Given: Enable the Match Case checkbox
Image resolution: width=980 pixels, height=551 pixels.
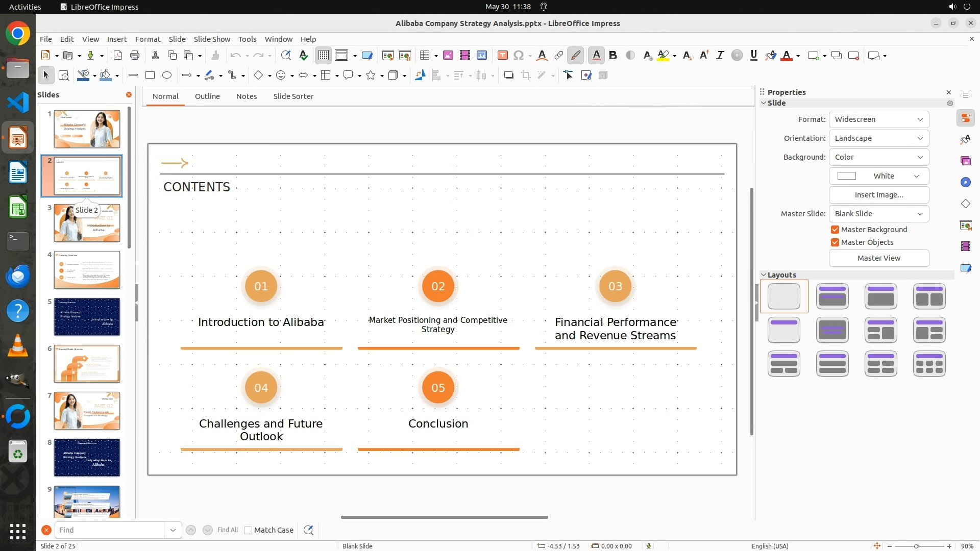Looking at the screenshot, I should 248,530.
